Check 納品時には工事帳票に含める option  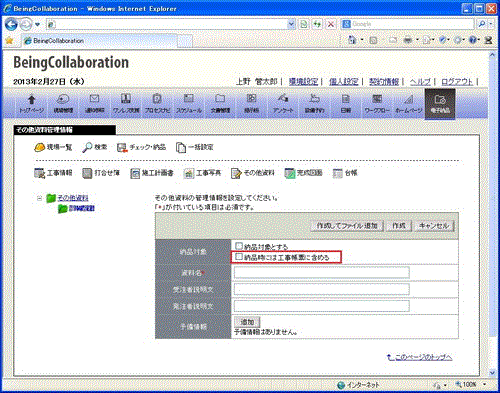(x=239, y=256)
